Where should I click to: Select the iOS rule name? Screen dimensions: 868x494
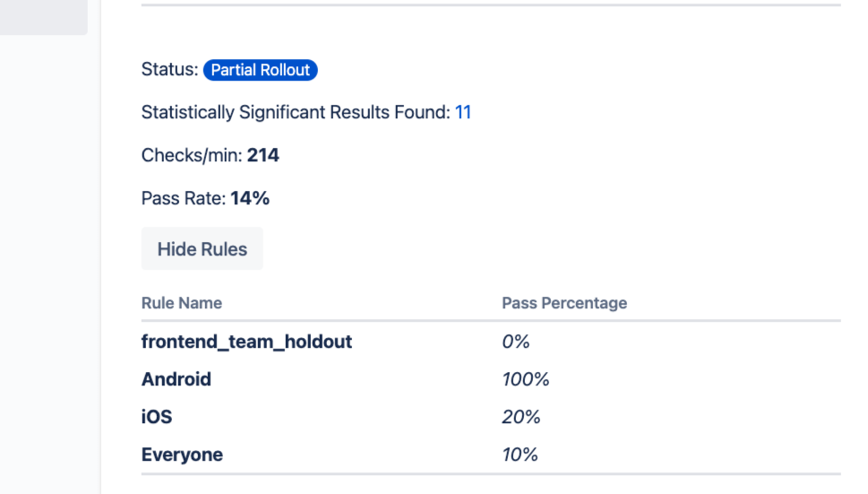click(157, 417)
